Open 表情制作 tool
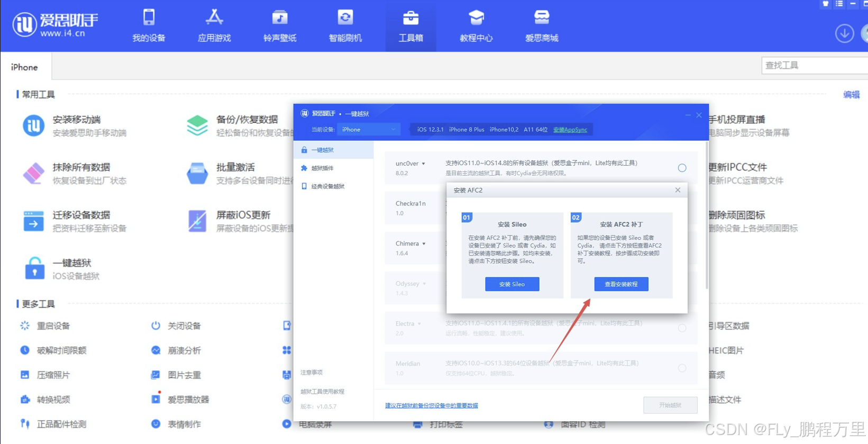 176,424
